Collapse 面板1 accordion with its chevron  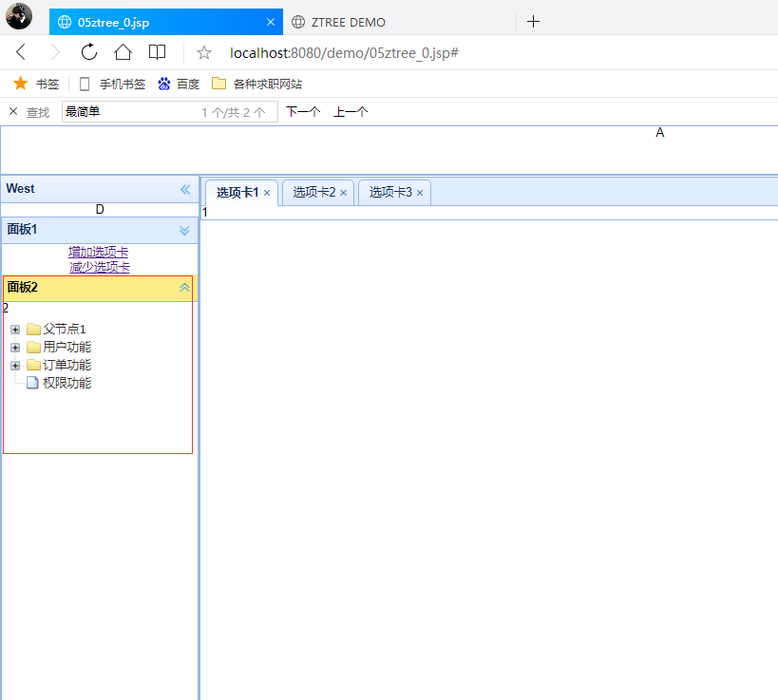pyautogui.click(x=184, y=230)
